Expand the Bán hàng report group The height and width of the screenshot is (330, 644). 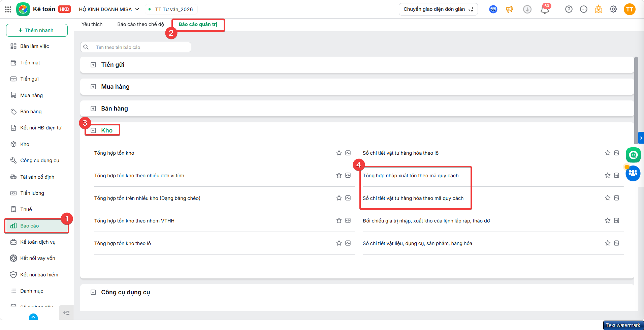coord(93,109)
